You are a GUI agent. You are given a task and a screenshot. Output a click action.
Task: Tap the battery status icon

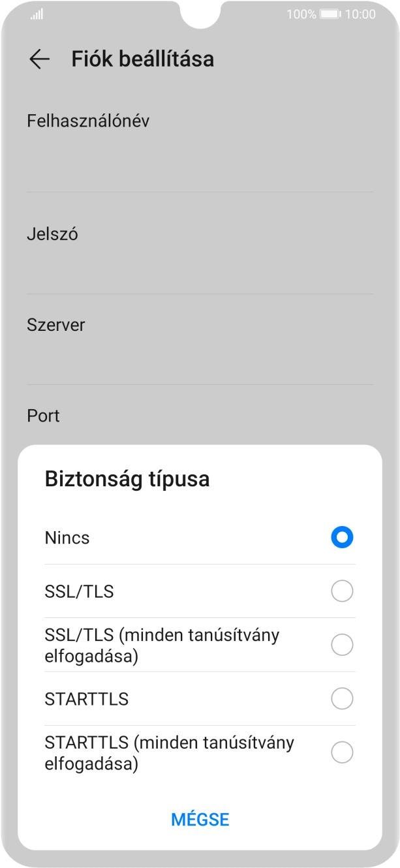[x=329, y=14]
